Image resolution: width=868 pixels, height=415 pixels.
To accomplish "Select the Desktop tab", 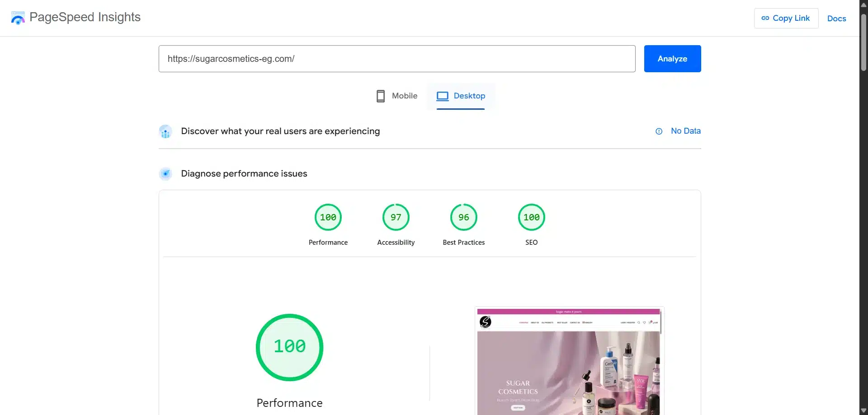I will coord(461,96).
